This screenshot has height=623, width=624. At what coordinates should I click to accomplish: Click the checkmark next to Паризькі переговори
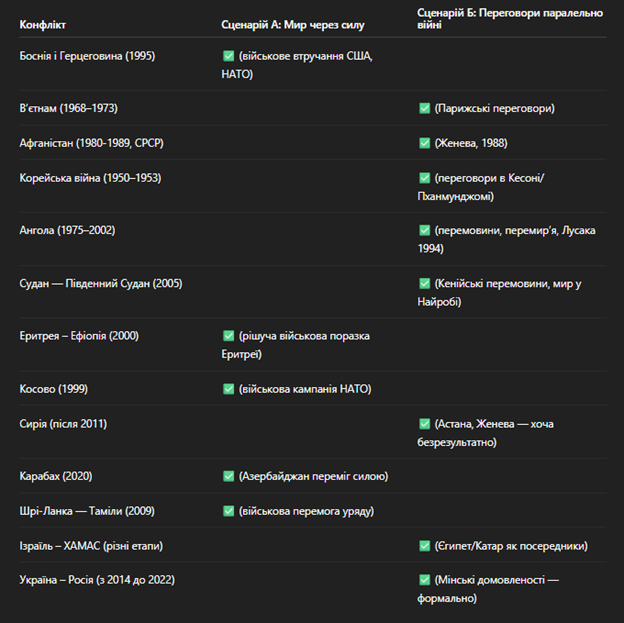pos(425,108)
